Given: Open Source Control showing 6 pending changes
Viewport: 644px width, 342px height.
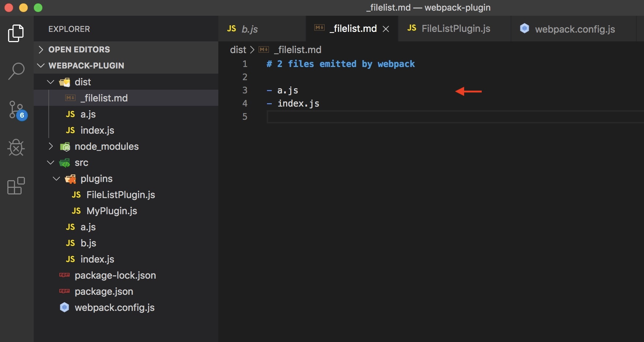Looking at the screenshot, I should (16, 110).
